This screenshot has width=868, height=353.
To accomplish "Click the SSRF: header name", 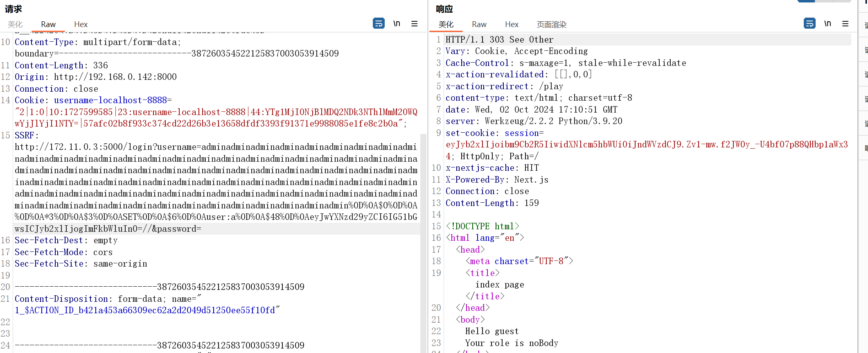I will [27, 135].
